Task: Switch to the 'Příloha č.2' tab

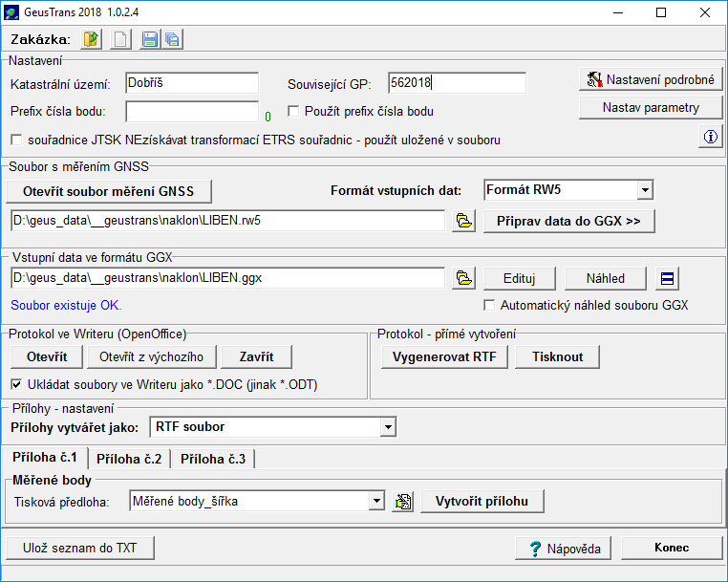Action: (x=129, y=459)
